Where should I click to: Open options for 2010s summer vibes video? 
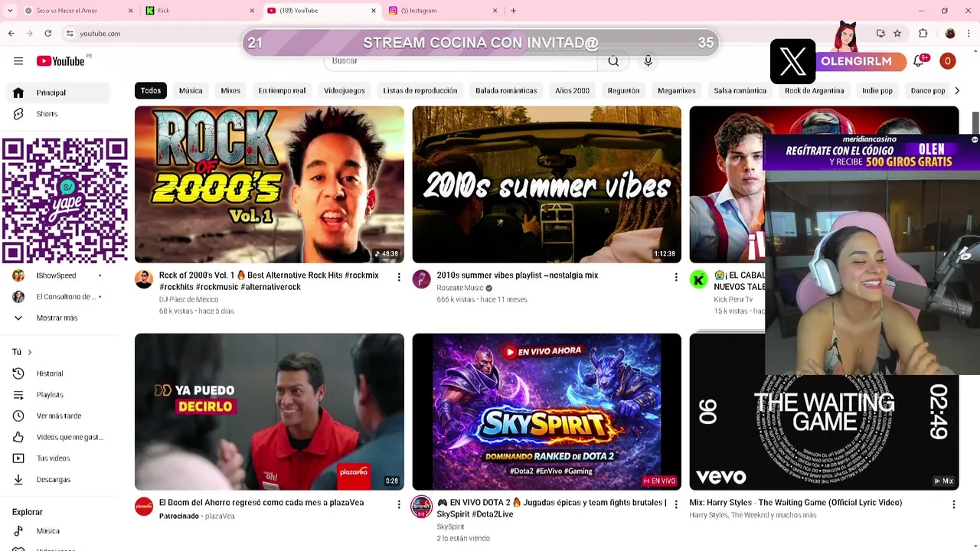point(675,277)
